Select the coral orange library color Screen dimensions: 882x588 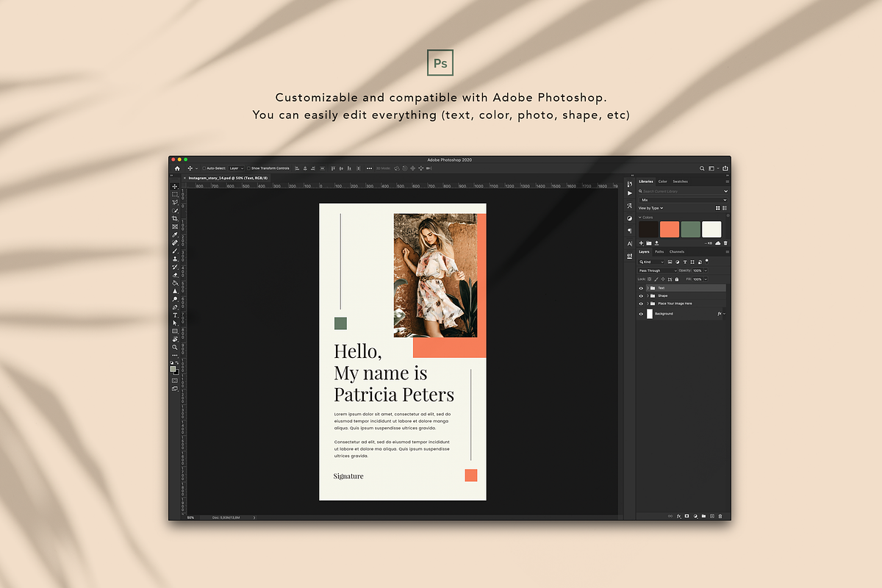670,229
